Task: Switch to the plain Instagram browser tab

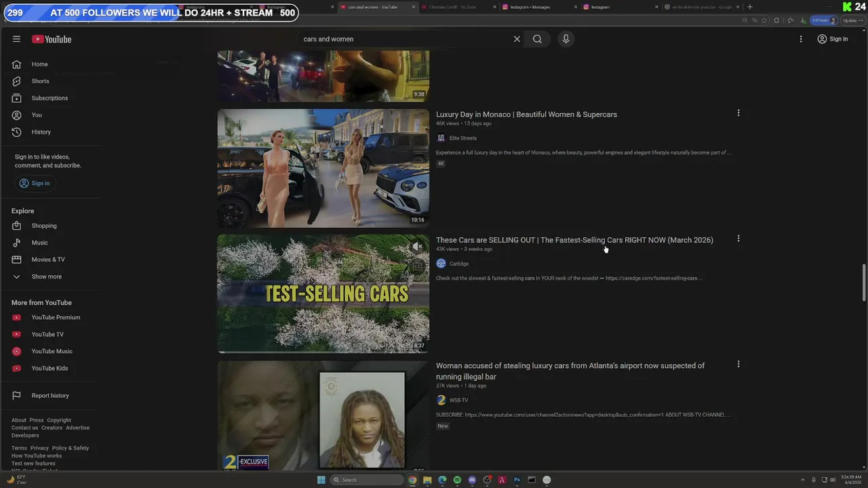Action: click(x=618, y=7)
